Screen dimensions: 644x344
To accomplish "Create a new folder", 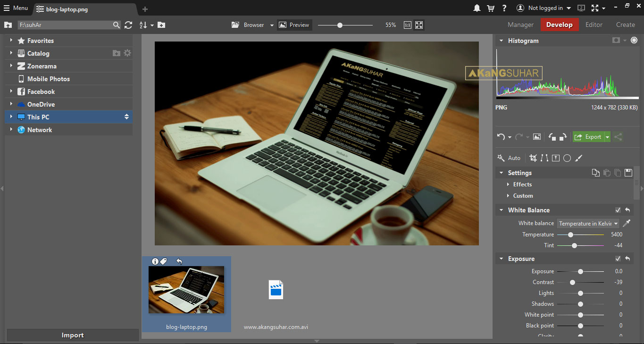I will coord(161,25).
